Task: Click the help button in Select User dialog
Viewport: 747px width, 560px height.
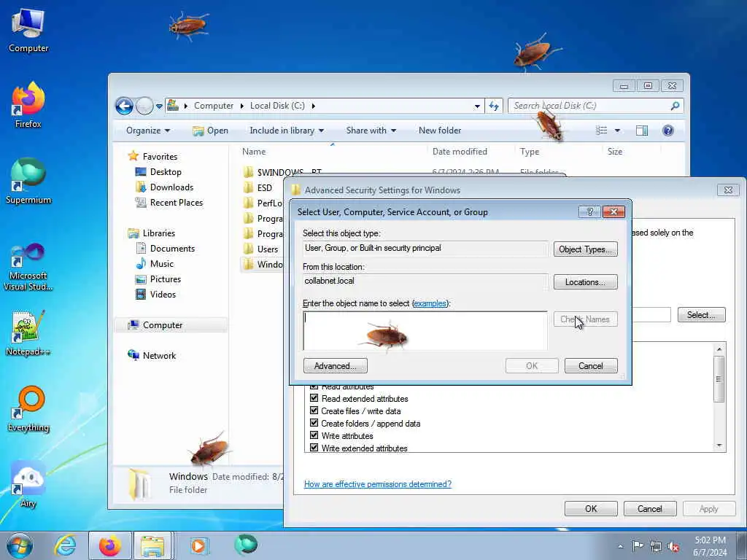Action: click(x=589, y=212)
